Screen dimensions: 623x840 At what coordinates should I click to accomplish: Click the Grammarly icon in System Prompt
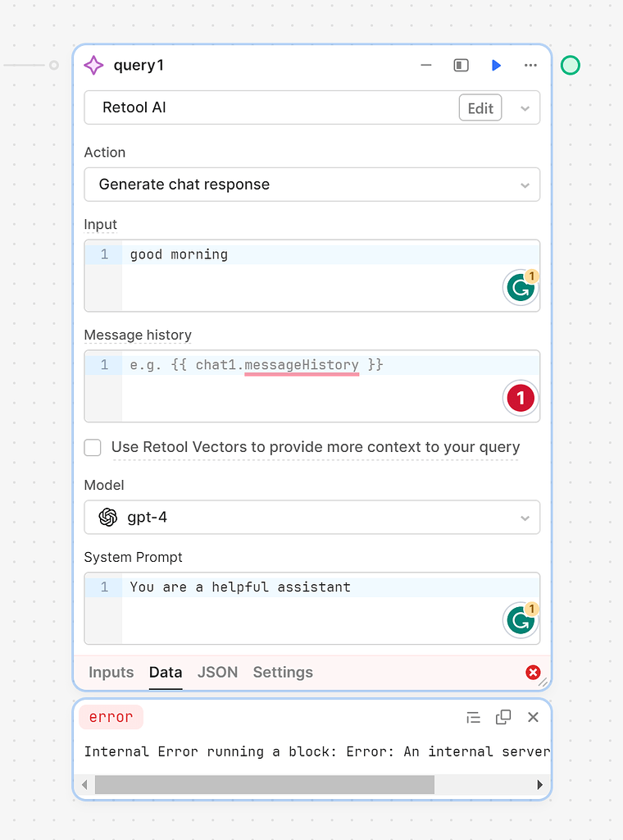(x=521, y=621)
